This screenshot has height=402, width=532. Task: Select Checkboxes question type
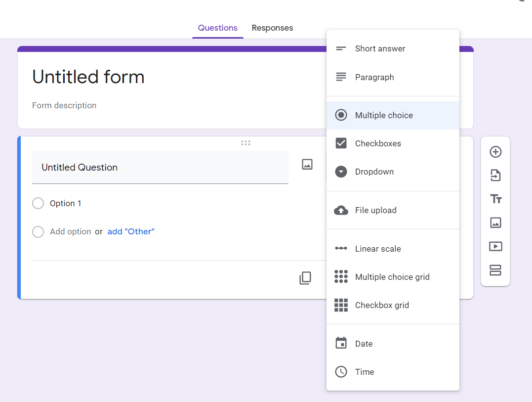pyautogui.click(x=393, y=143)
